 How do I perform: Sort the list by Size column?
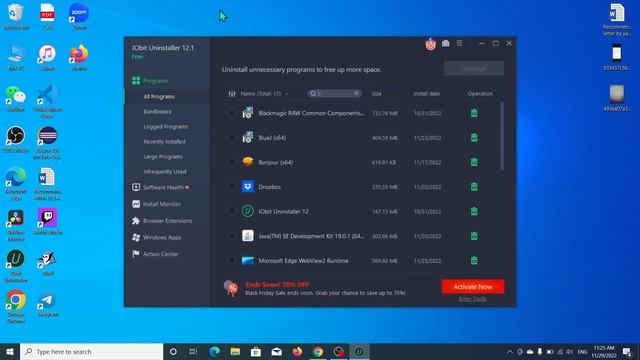pyautogui.click(x=376, y=94)
